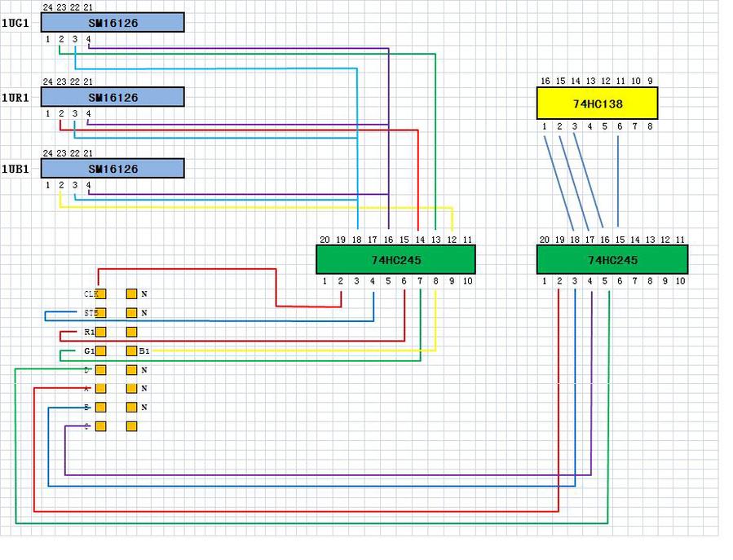
Task: Click the STB connector pad
Action: coord(101,313)
